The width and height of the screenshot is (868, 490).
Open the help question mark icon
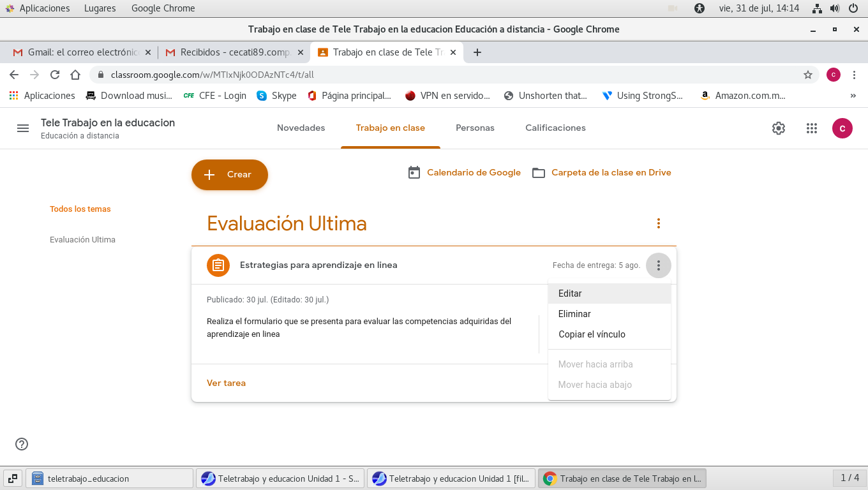click(22, 444)
